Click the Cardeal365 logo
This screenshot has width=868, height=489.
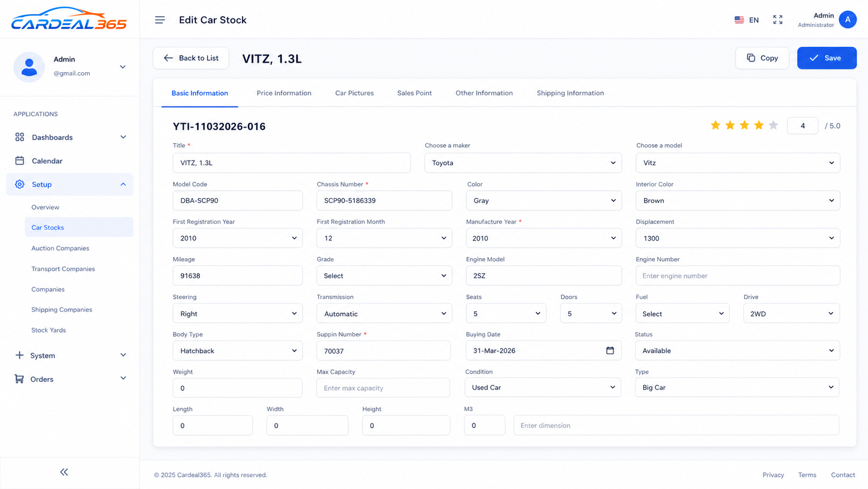click(69, 19)
